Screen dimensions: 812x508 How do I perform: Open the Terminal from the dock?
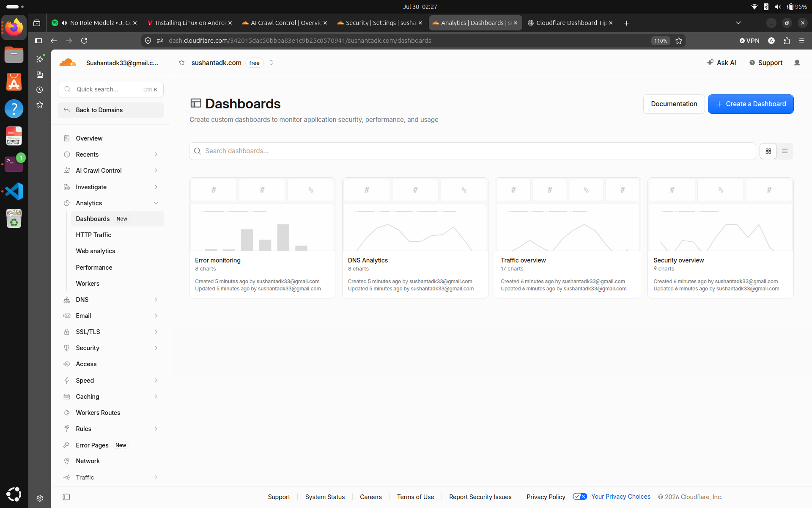pos(14,164)
